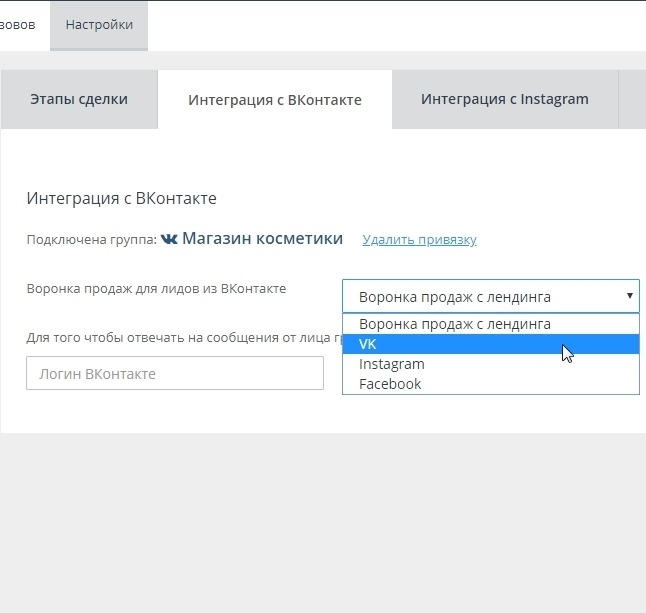Click the label 'Воронка продаж для лидов из ВКонтакте'
The width and height of the screenshot is (646, 613).
[156, 289]
